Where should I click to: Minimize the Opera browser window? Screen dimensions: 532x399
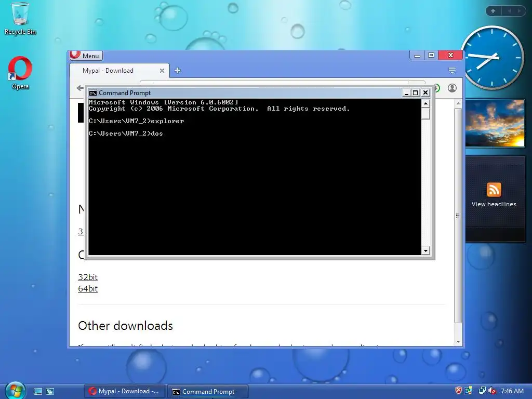pyautogui.click(x=417, y=55)
